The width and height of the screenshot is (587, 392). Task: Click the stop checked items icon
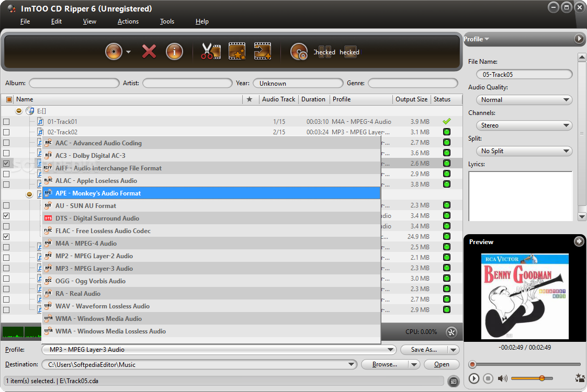coord(350,52)
